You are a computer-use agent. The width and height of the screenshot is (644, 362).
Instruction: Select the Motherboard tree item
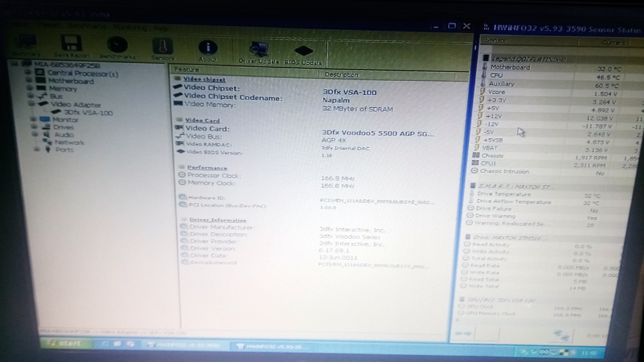[x=71, y=81]
